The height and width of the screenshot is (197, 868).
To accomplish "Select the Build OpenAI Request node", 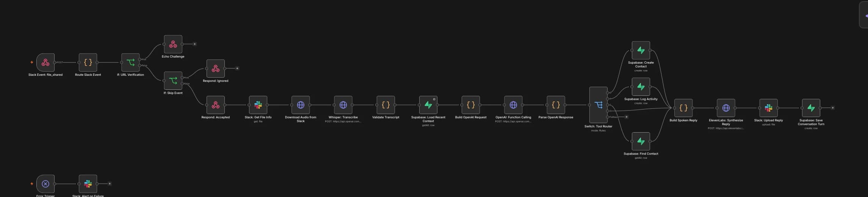I will [x=471, y=105].
